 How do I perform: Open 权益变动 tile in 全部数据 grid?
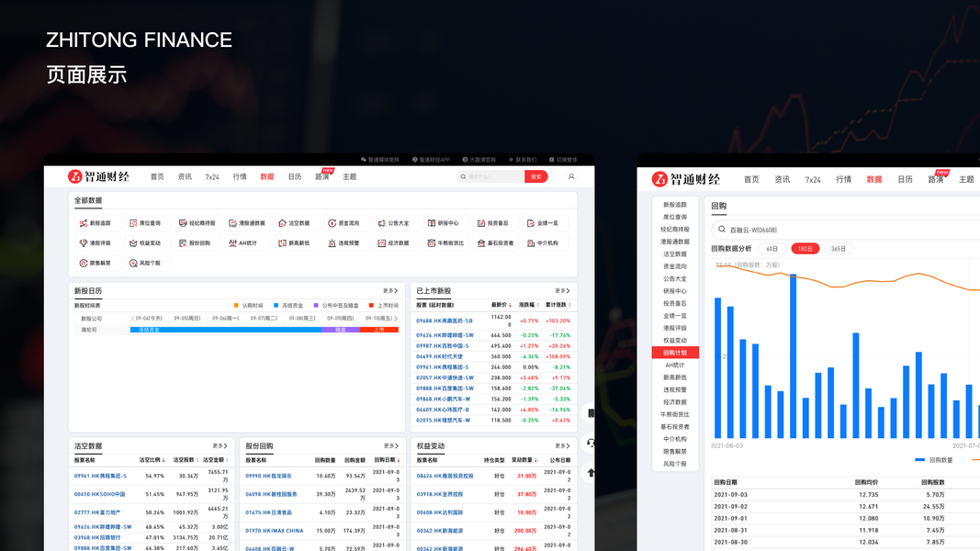point(146,243)
